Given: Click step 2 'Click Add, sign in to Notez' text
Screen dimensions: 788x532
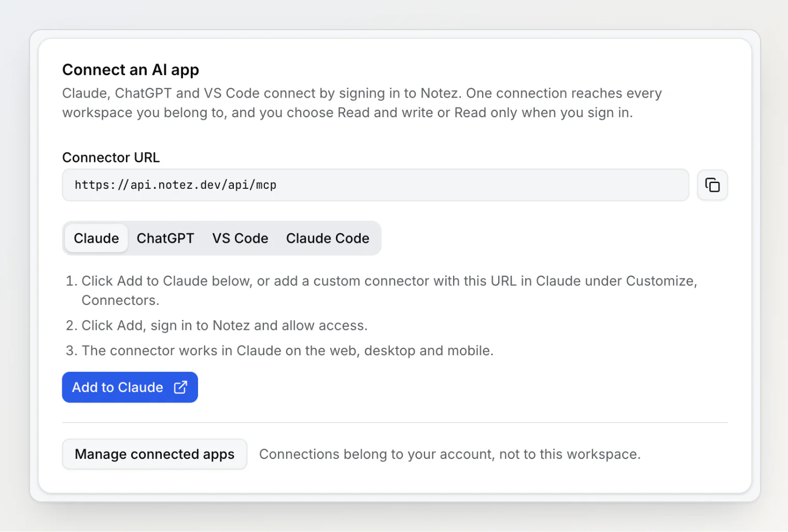Looking at the screenshot, I should tap(224, 326).
